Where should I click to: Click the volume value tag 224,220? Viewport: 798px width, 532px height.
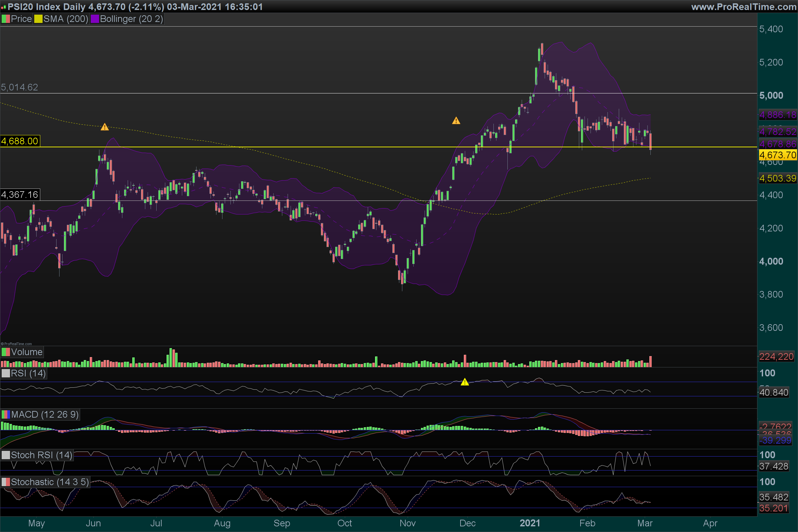pos(776,356)
